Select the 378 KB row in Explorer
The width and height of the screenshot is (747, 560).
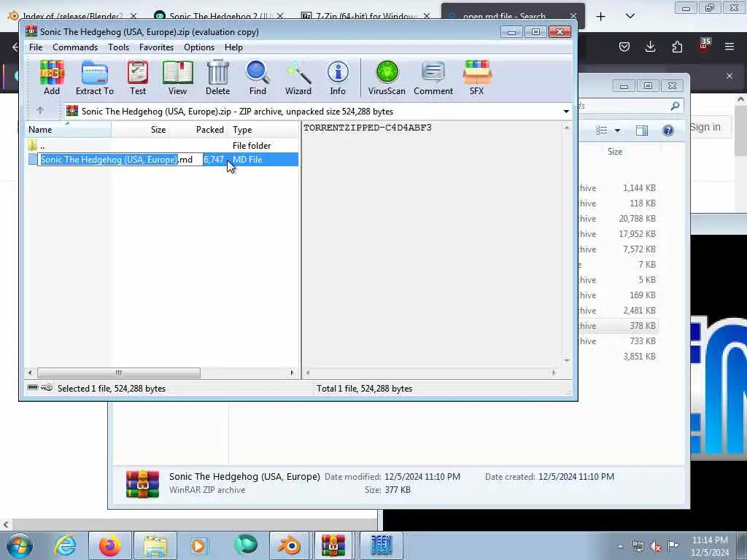[x=619, y=326]
